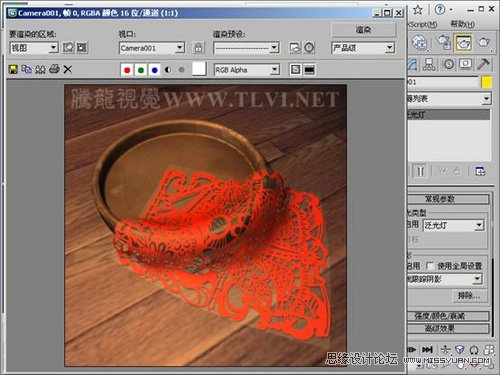This screenshot has width=500, height=375.
Task: Open the Camera001 viewport dropdown
Action: point(152,48)
